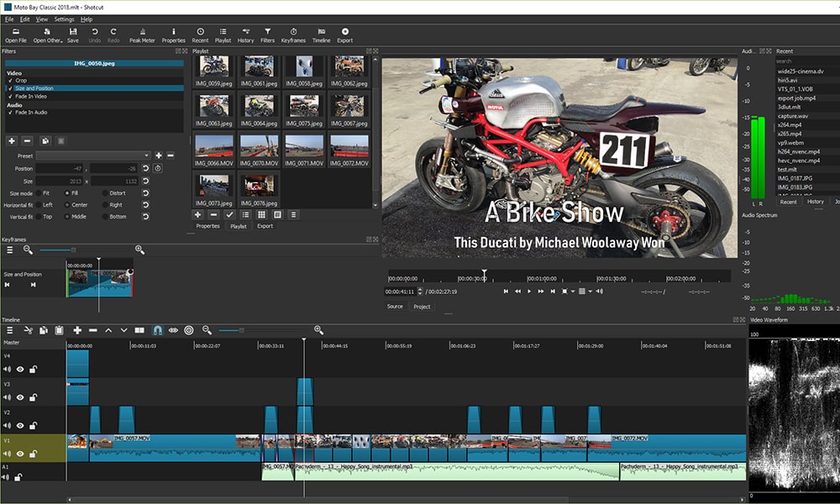Toggle the Ripple All Tracks target icon
Viewport: 840px width, 504px height.
188,330
